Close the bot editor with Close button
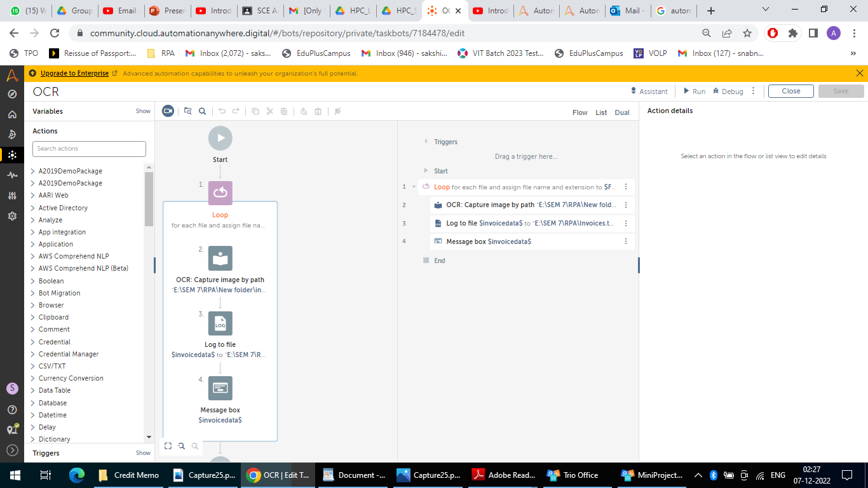868x488 pixels. [x=791, y=91]
